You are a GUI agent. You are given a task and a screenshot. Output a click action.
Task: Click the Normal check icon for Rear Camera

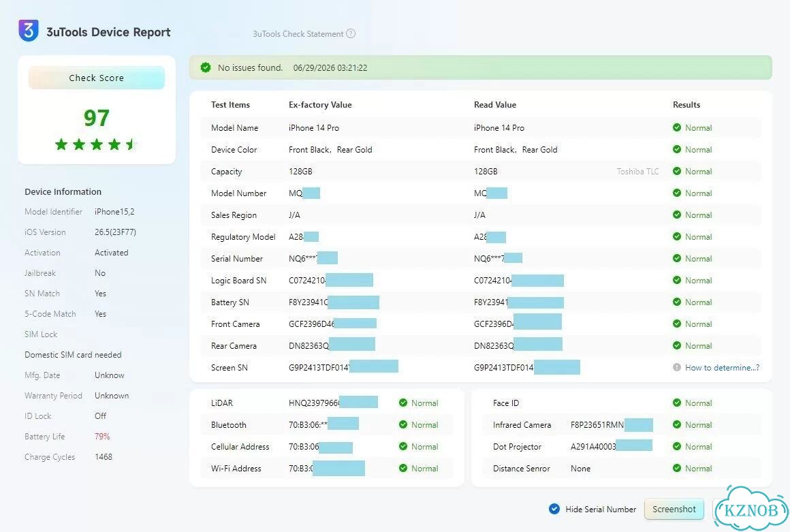(677, 345)
